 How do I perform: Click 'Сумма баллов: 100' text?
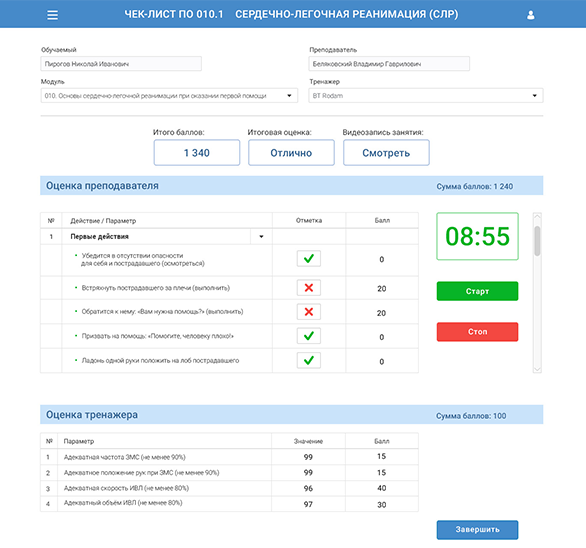(x=471, y=416)
